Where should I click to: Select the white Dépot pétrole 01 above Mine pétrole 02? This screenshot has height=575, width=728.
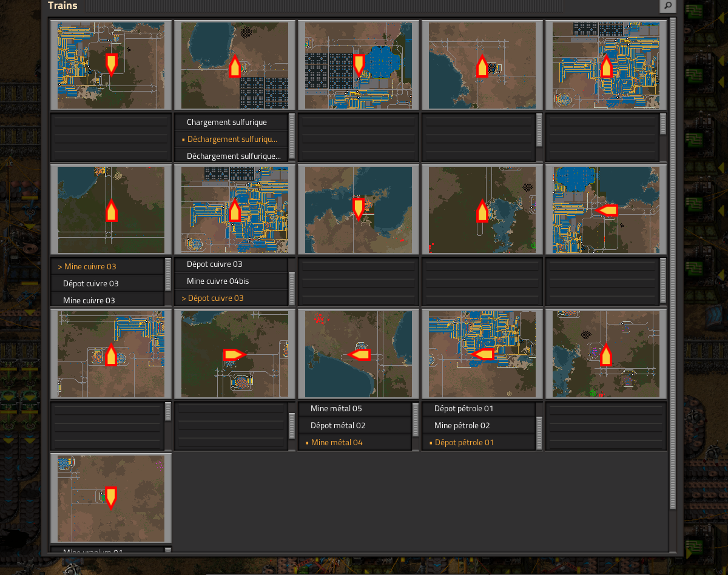tap(479, 408)
